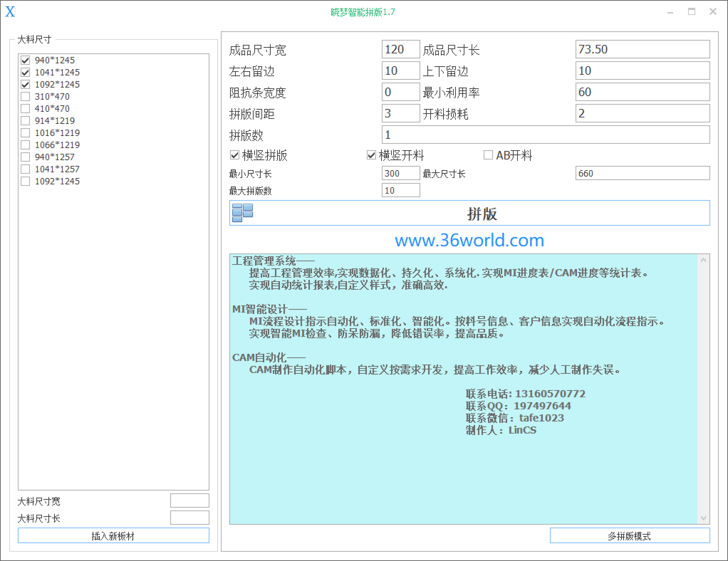Click the MI智能设计 heading text
Screen dimensions: 728x561
[270, 309]
